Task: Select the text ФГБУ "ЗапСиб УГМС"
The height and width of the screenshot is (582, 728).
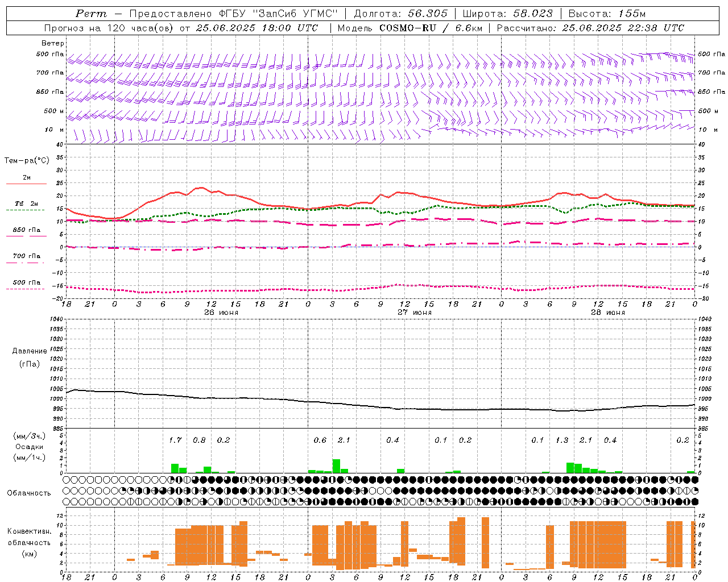Action: click(278, 14)
